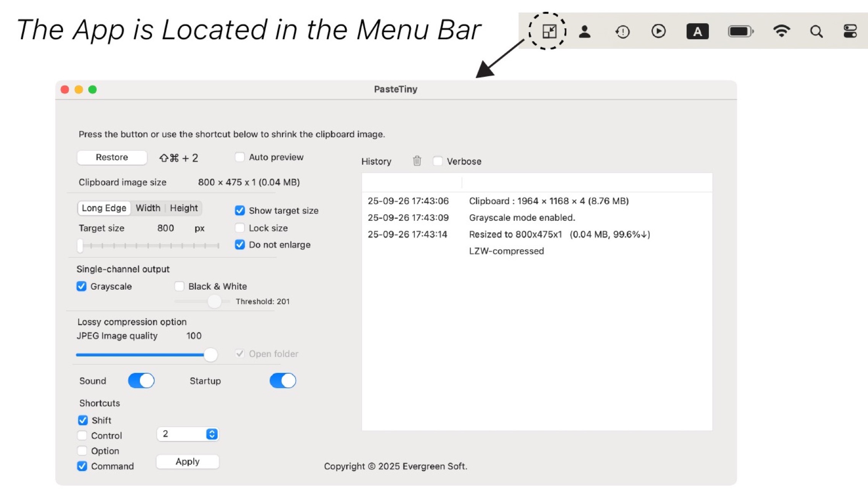Enable the Verbose option next to History
The width and height of the screenshot is (868, 499).
pyautogui.click(x=437, y=161)
